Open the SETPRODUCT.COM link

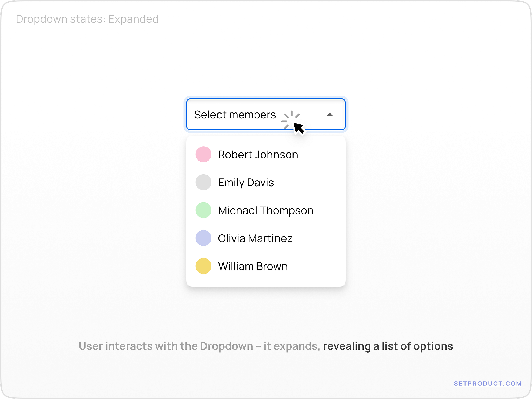488,383
